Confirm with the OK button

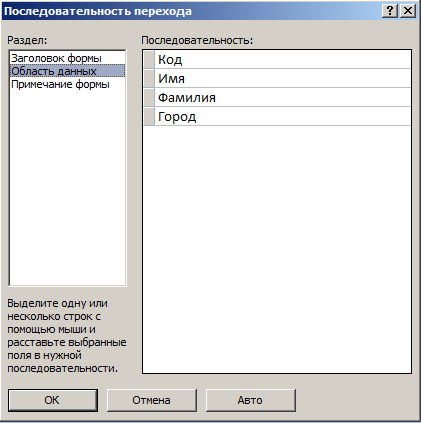coord(53,400)
